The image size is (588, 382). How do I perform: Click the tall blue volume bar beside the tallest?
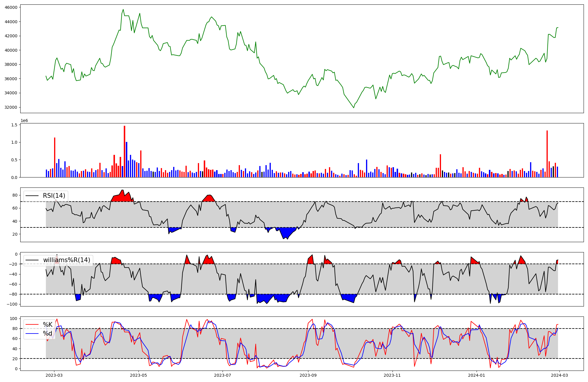pyautogui.click(x=127, y=160)
